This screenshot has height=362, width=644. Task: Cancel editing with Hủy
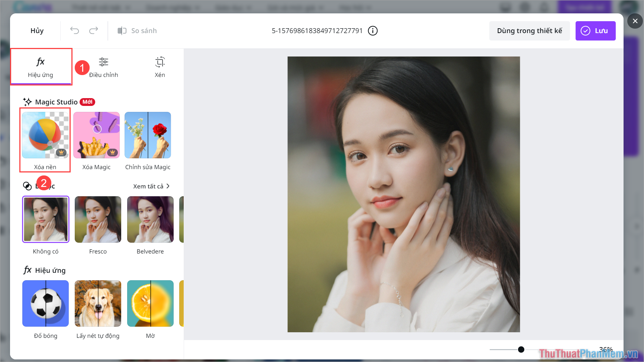point(36,31)
